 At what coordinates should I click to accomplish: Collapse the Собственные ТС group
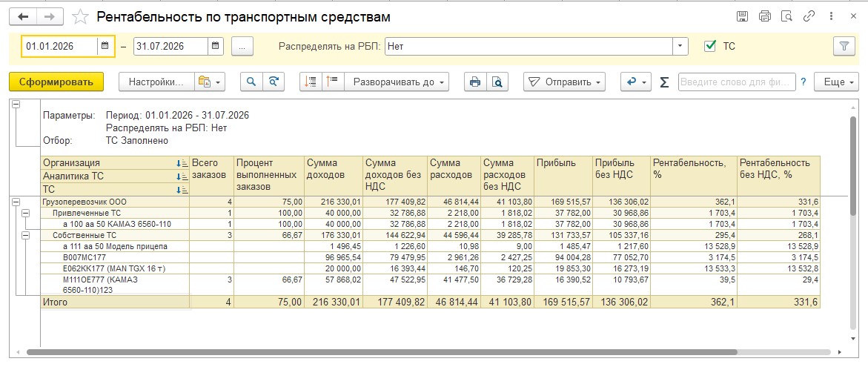(25, 235)
